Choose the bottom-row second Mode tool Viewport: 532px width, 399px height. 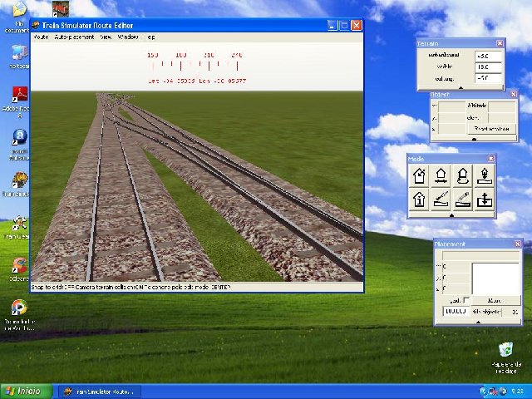tap(441, 199)
